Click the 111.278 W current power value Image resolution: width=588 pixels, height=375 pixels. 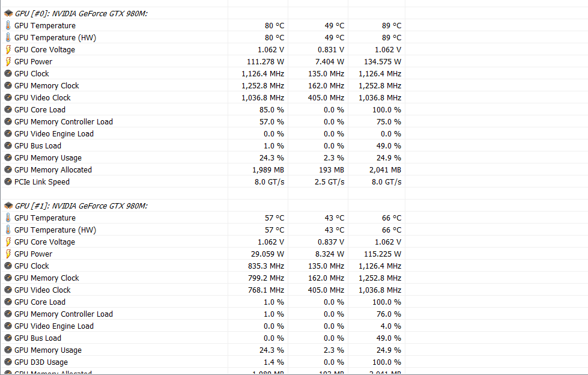265,61
